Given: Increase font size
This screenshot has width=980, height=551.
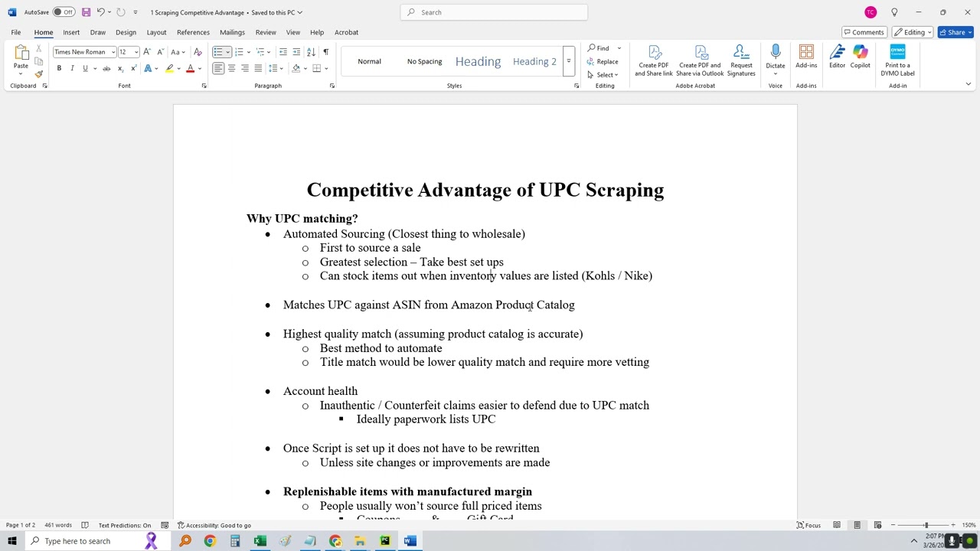Looking at the screenshot, I should pyautogui.click(x=147, y=52).
